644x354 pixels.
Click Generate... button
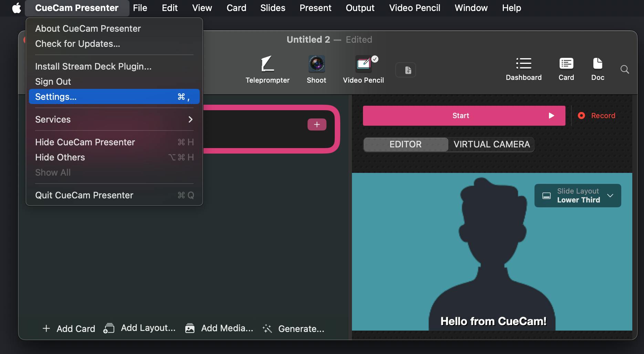[x=293, y=329]
